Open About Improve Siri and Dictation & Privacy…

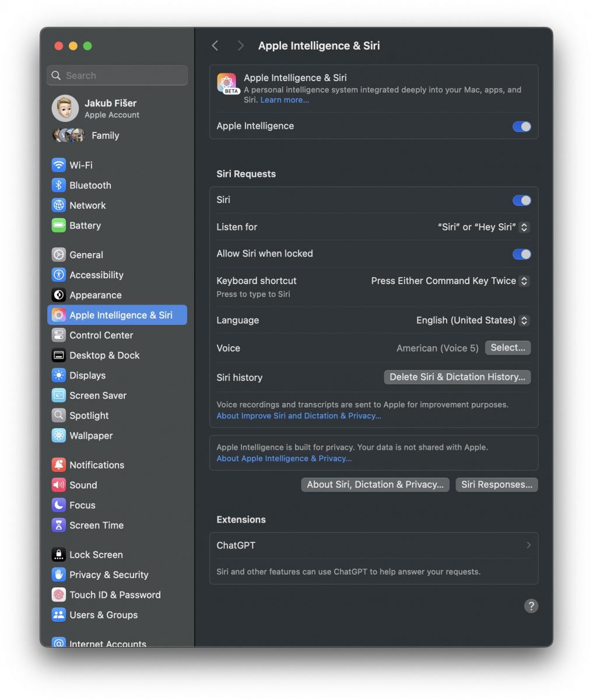(x=299, y=416)
